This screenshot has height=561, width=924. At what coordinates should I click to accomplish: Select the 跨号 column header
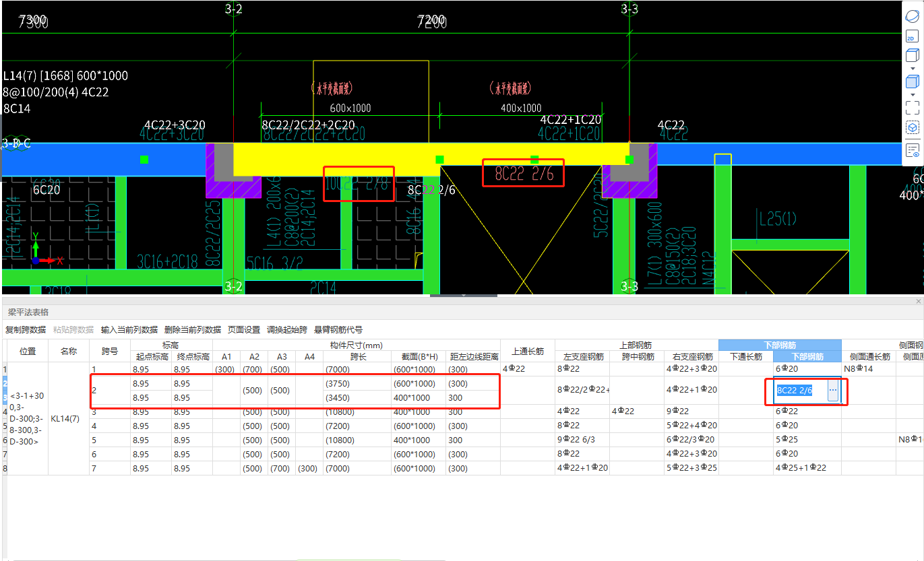point(110,351)
